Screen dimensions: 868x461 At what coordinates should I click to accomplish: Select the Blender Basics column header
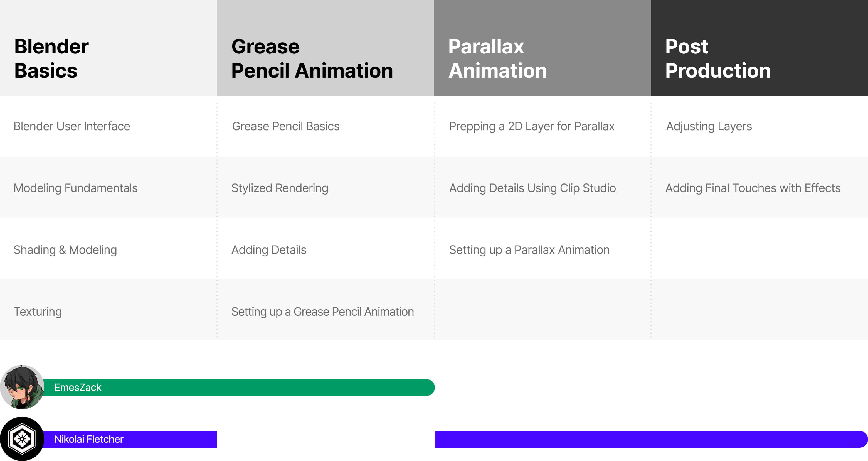[x=108, y=48]
